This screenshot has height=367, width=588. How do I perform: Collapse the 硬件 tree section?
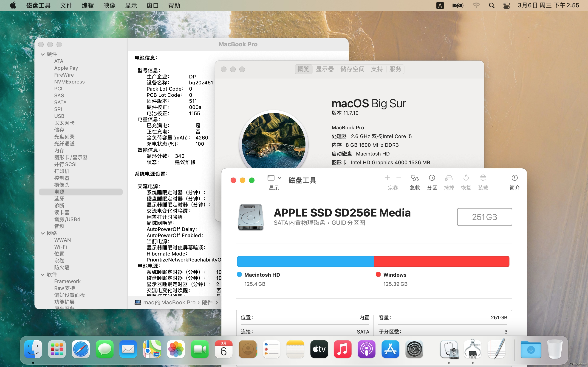[43, 54]
